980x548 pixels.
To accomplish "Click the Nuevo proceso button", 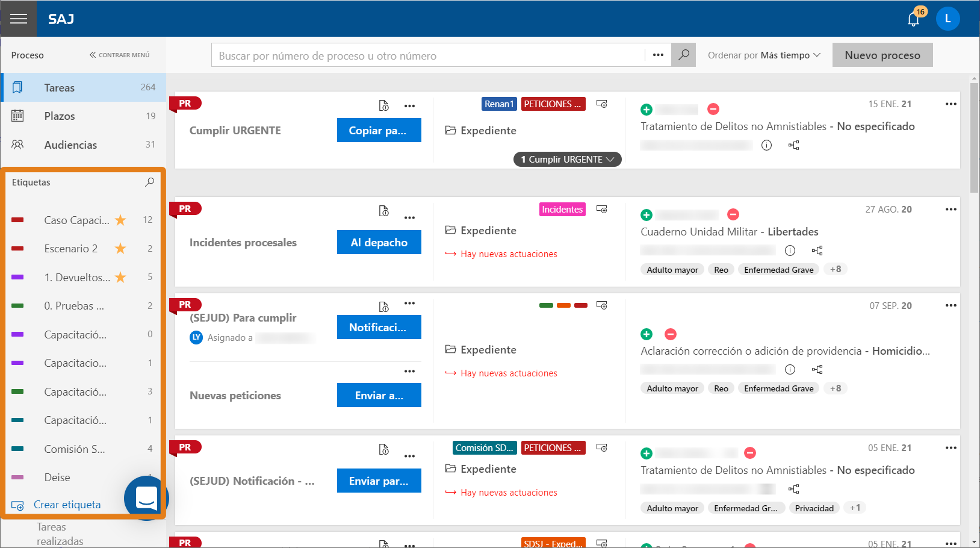I will (x=882, y=55).
